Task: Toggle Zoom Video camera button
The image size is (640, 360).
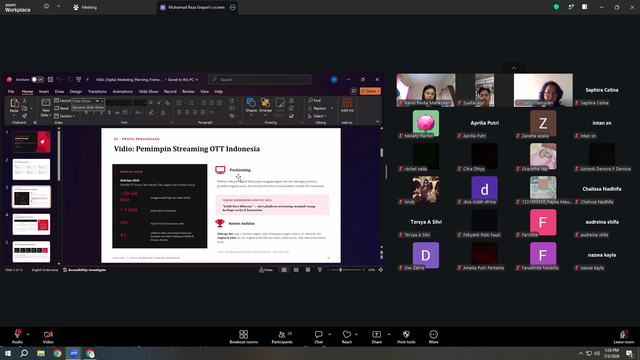Action: pos(48,337)
